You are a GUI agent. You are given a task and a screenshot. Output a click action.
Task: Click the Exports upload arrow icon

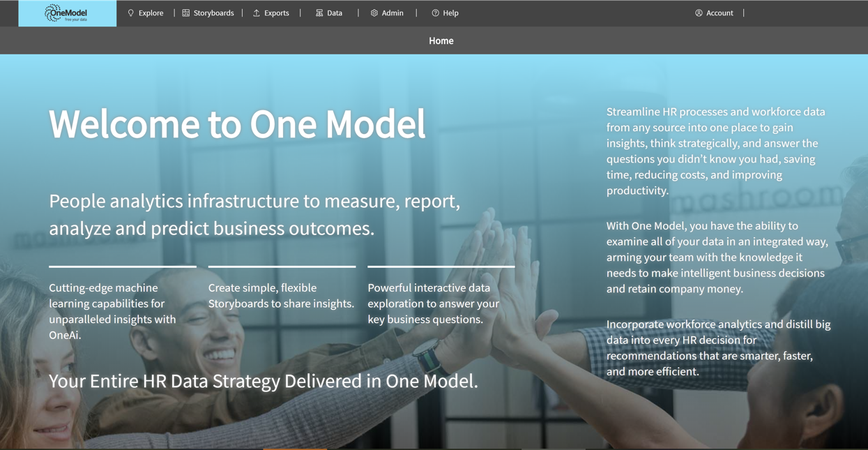(x=257, y=13)
